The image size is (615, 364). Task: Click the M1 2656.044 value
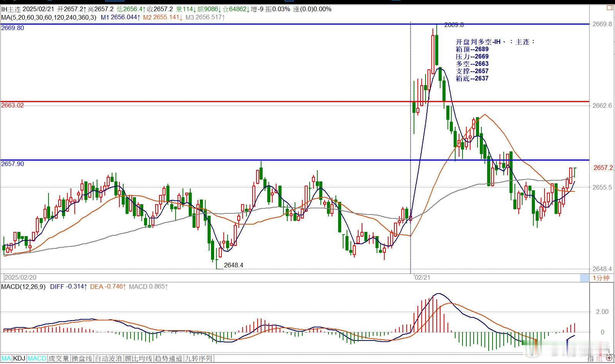(x=121, y=17)
